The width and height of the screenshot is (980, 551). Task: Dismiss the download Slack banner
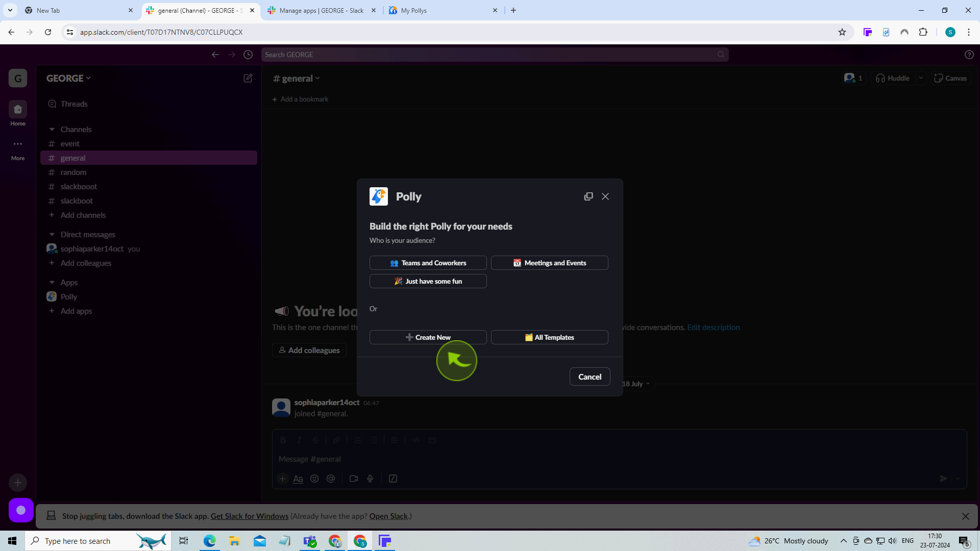click(966, 516)
